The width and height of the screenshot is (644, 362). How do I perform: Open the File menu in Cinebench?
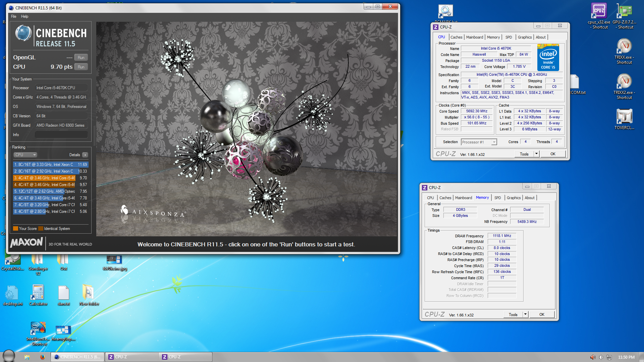pos(13,16)
